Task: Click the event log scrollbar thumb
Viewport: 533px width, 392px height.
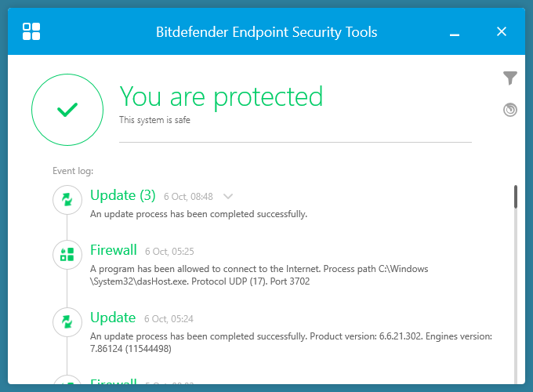Action: tap(515, 196)
